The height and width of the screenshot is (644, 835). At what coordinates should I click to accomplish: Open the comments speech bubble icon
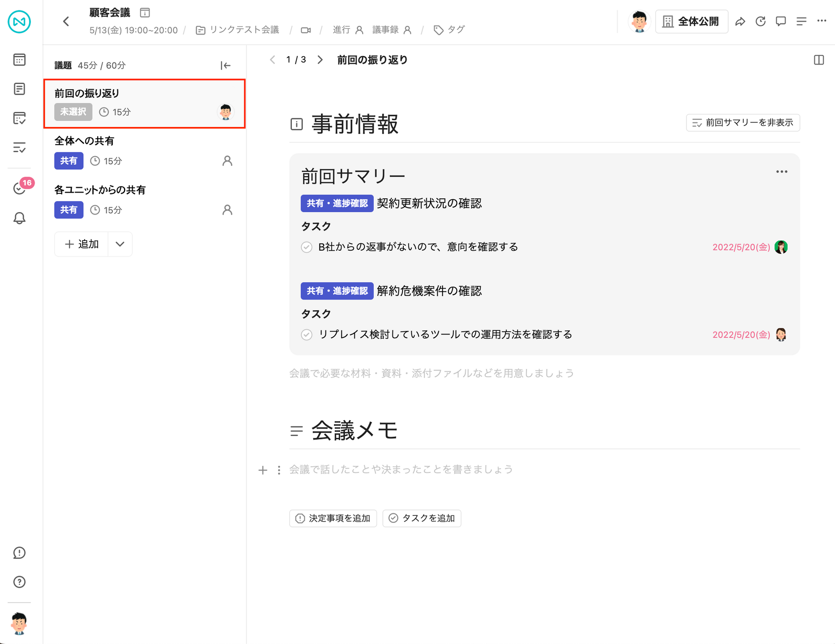tap(781, 21)
